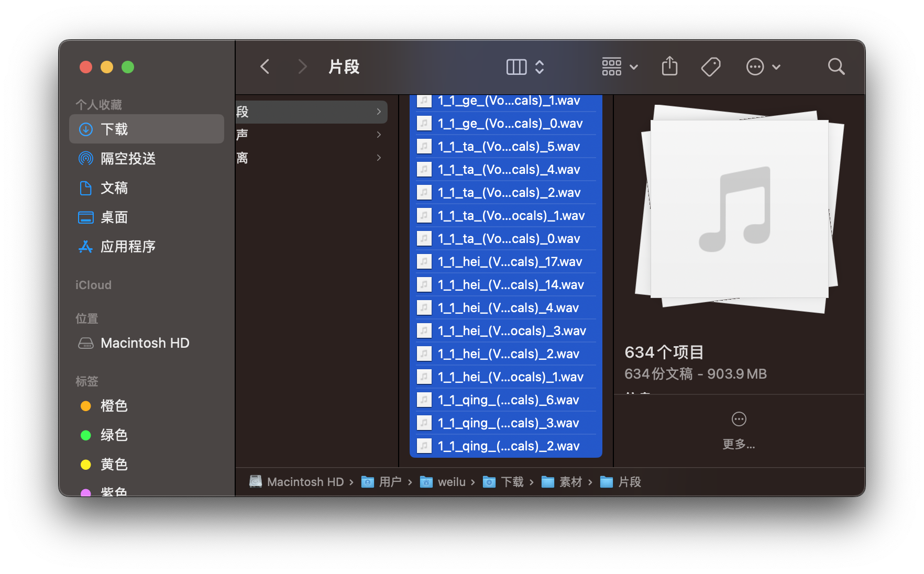Click audio icon of 1_1_ta_(Vo...cals)_5.wav
The width and height of the screenshot is (924, 574).
(424, 147)
